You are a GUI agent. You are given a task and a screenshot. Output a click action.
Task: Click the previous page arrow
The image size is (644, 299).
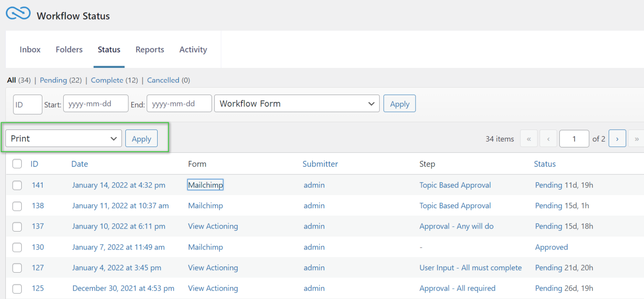pyautogui.click(x=548, y=138)
